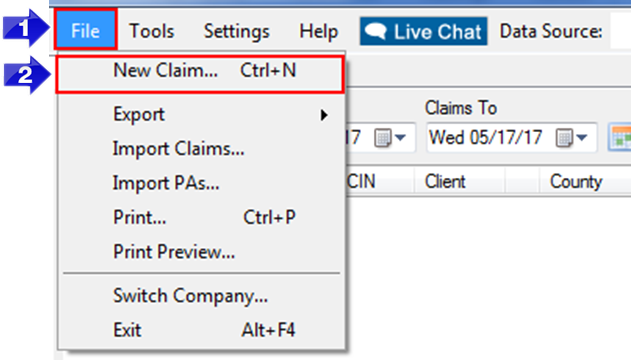Select Switch Company menu entry
631x360 pixels.
coord(201,296)
